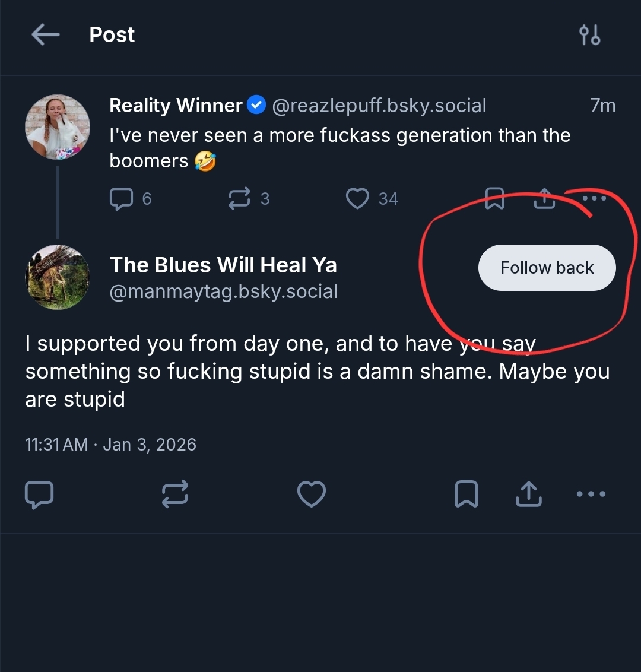The width and height of the screenshot is (641, 672).
Task: Share Reality Winner's post
Action: pos(544,199)
